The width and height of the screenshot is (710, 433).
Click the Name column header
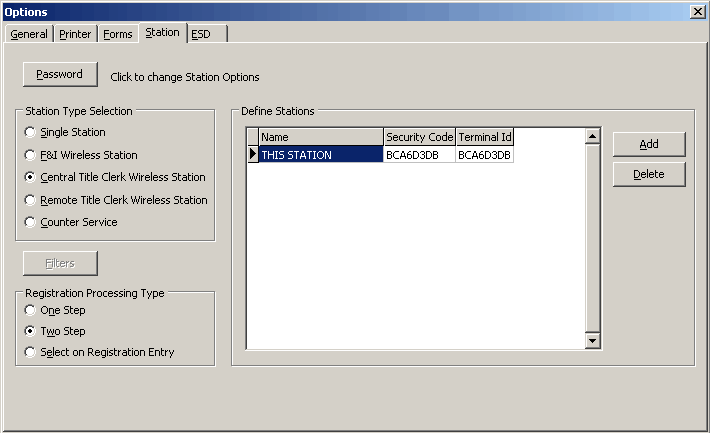click(x=321, y=137)
